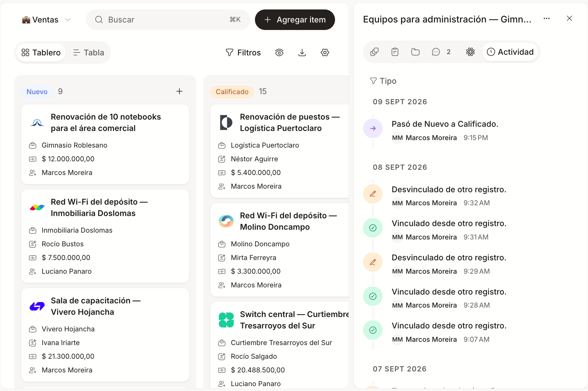
Task: Click contact name Rocío Bustos
Action: click(63, 244)
